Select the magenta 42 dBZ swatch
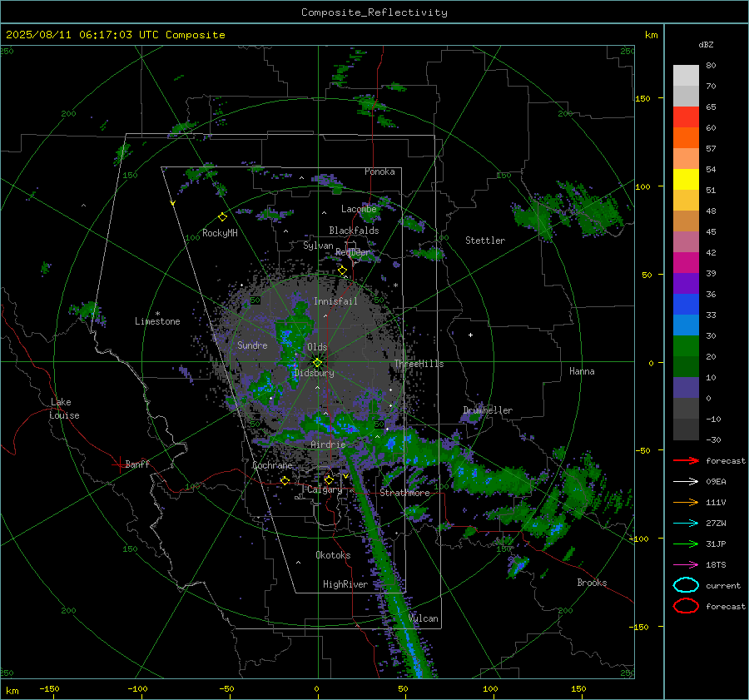The image size is (749, 700). [686, 262]
